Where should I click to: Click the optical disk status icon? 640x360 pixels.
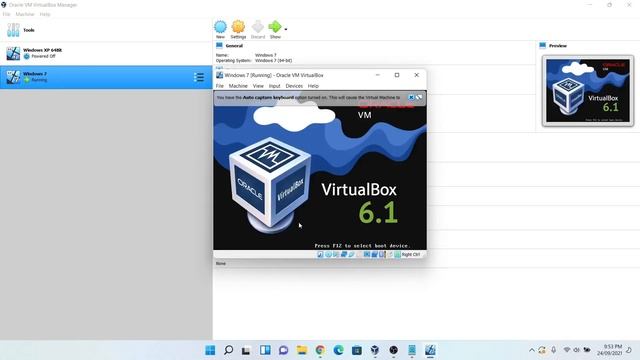pos(328,254)
